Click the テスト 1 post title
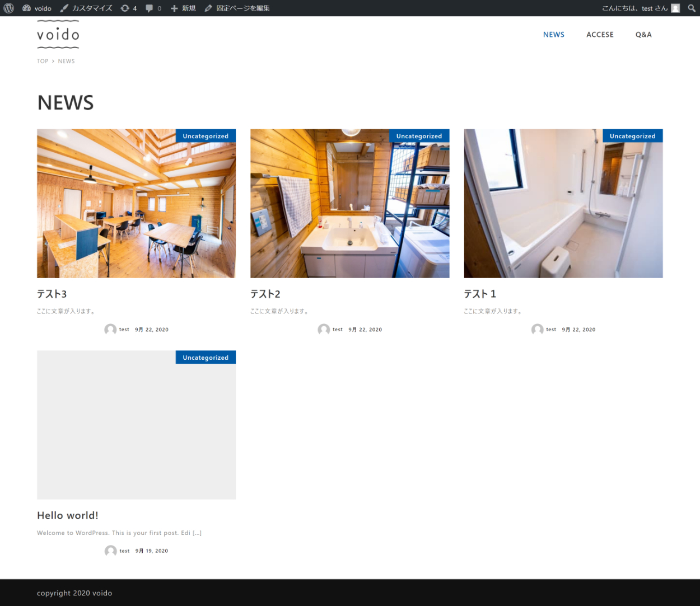 point(480,294)
